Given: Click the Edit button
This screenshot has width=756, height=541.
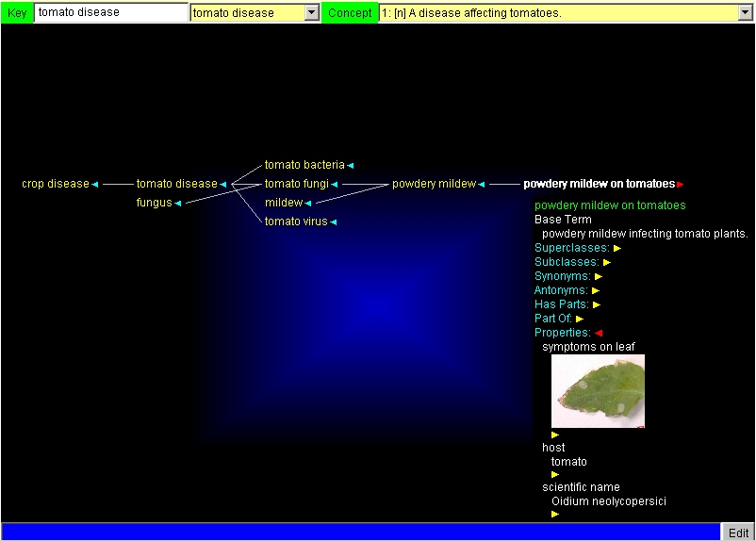Looking at the screenshot, I should point(738,533).
